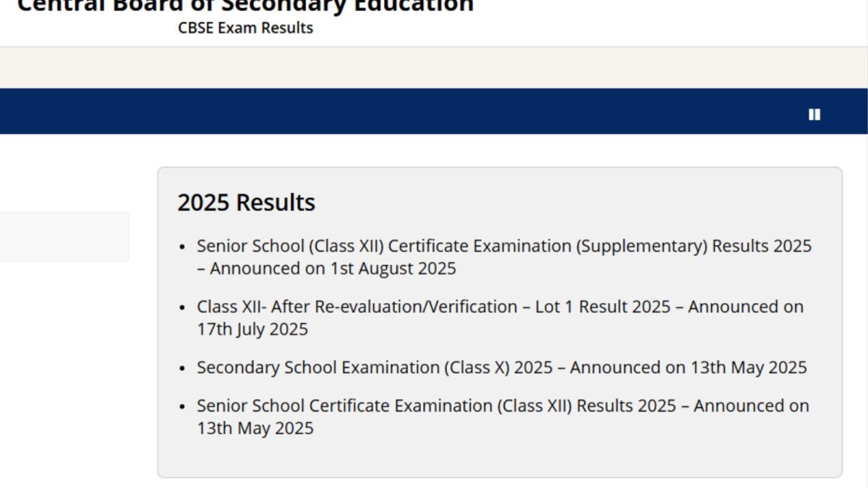Click the bullet beside Senior School Certificate Examination item
The width and height of the screenshot is (868, 488).
182,407
